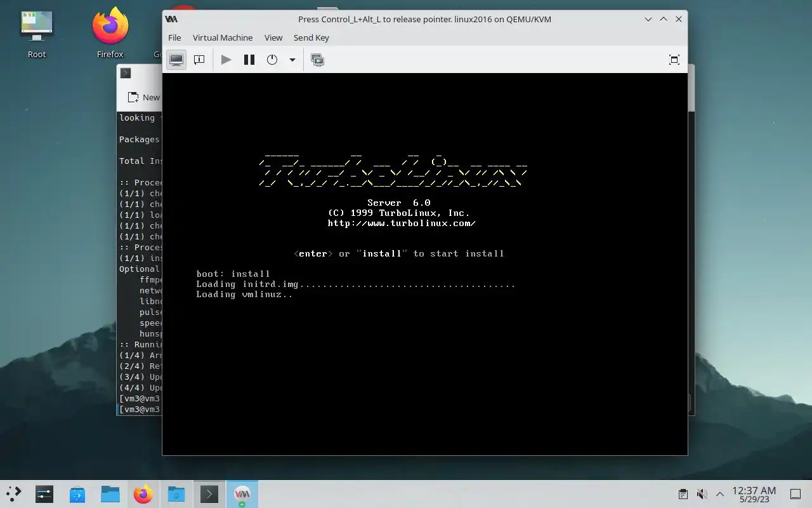Click 'hunsp' entry in terminal output
The image size is (812, 508).
point(151,334)
